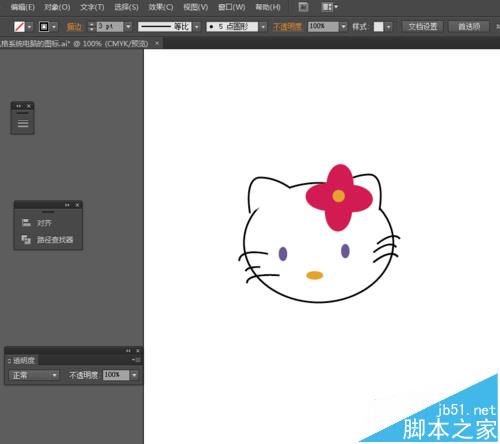Viewport: 500px width, 444px height.
Task: Expand the width profile 等比 dropdown arrow
Action: (197, 27)
